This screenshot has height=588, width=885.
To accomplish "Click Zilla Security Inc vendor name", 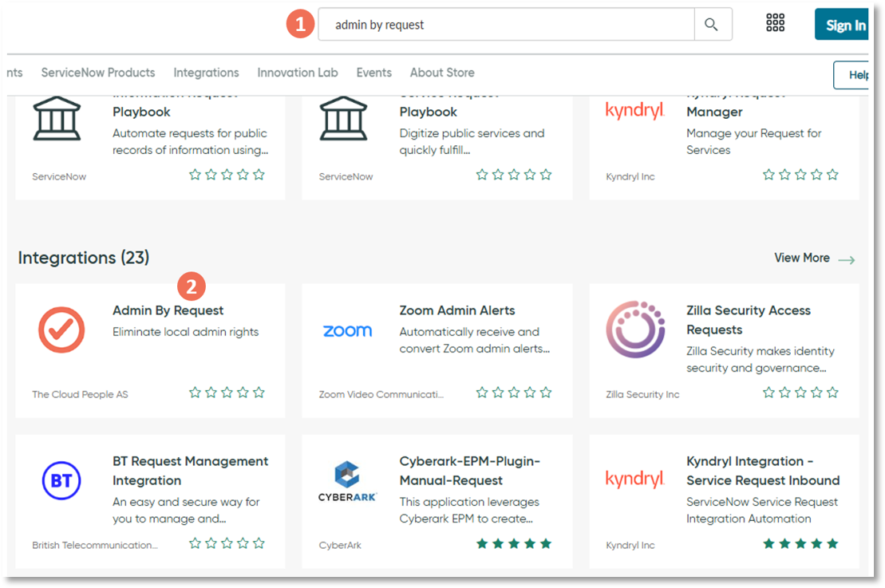I will [642, 394].
